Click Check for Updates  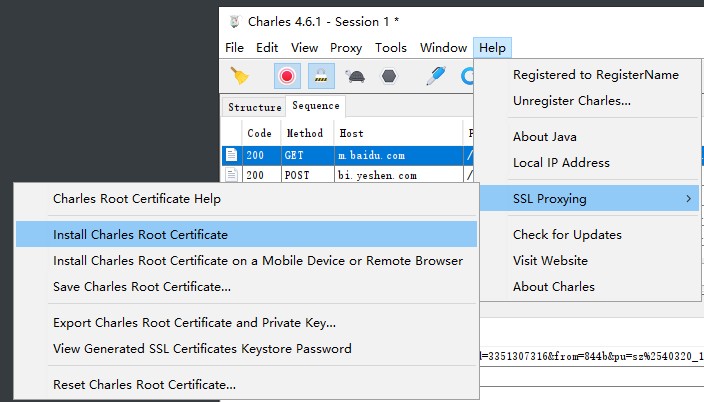[567, 235]
